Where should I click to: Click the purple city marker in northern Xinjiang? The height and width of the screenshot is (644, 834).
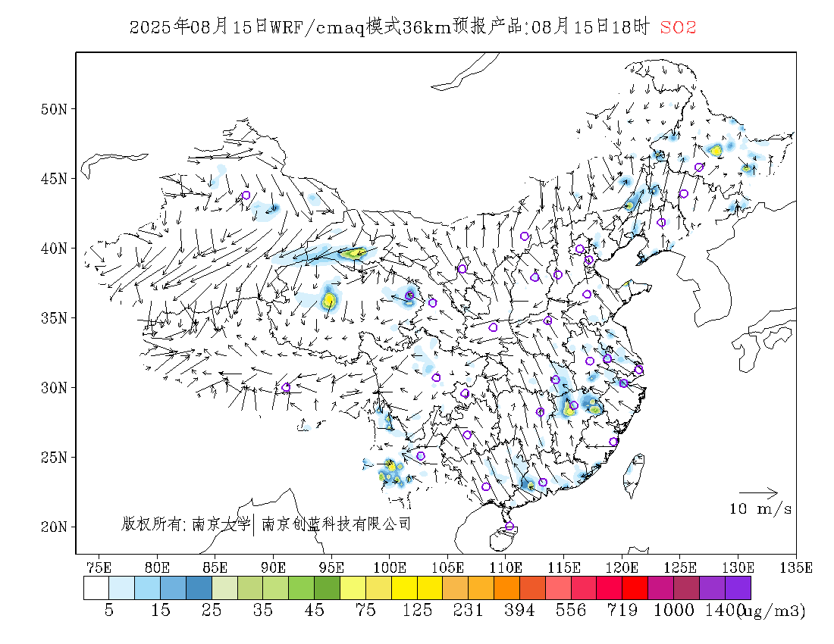(x=246, y=195)
